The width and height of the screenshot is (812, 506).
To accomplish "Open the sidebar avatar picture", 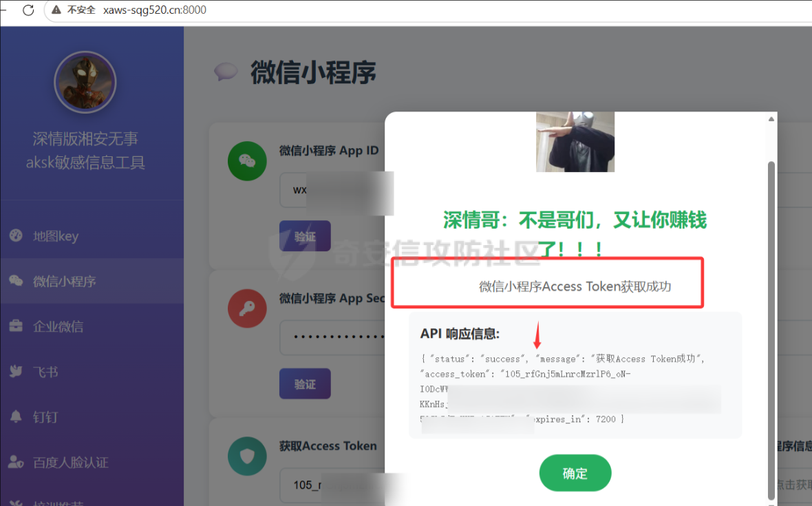I will tap(85, 82).
